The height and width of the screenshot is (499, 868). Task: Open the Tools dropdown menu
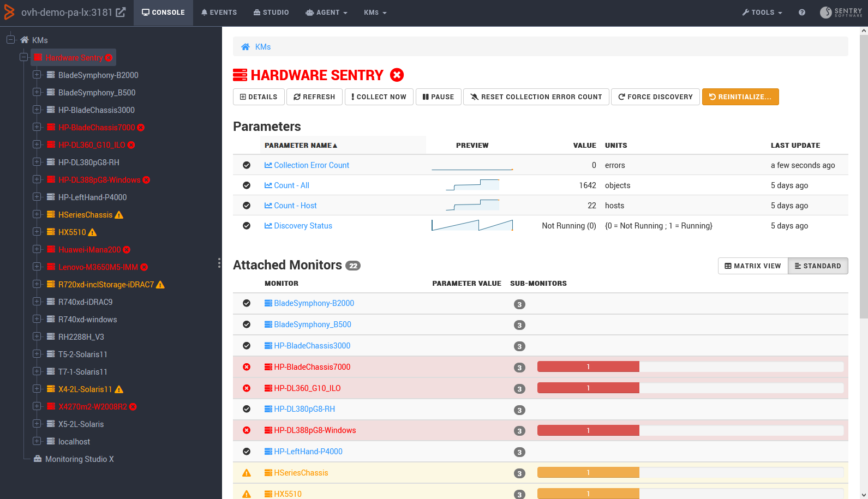762,13
